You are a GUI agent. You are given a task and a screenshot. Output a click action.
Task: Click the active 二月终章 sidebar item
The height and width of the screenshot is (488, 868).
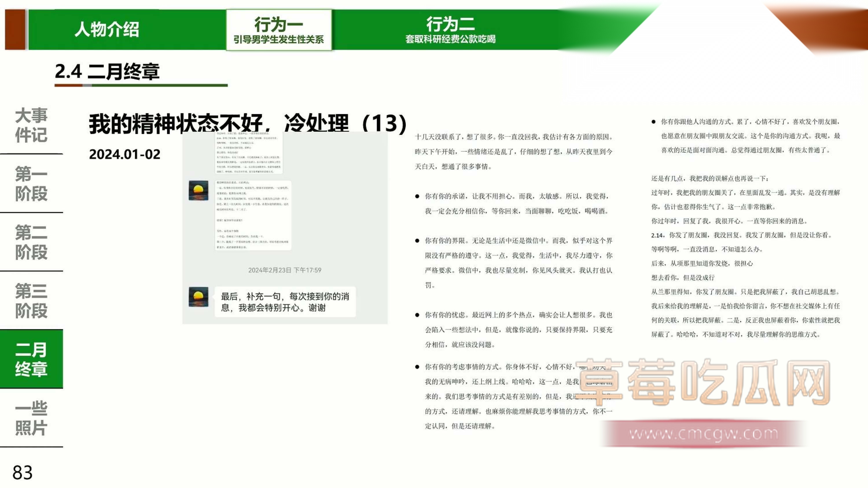click(31, 359)
